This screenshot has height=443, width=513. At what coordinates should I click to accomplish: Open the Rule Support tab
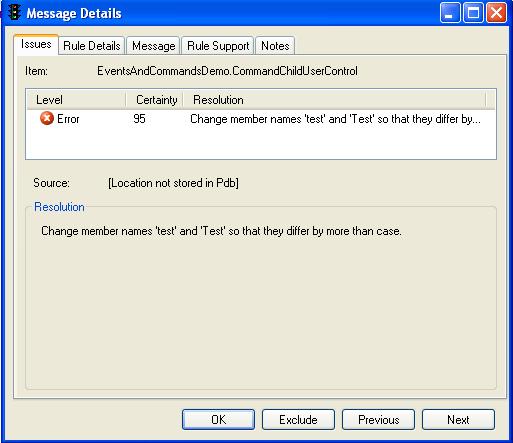click(x=218, y=46)
